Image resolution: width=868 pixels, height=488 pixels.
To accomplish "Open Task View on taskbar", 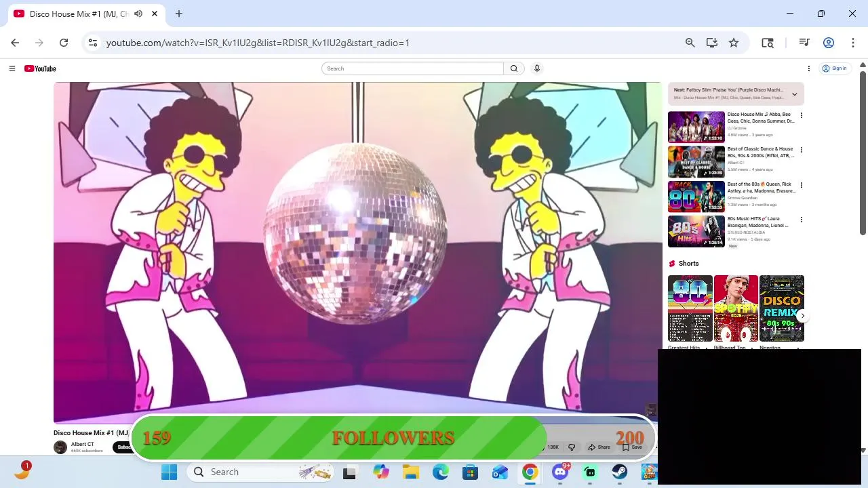I will (349, 472).
